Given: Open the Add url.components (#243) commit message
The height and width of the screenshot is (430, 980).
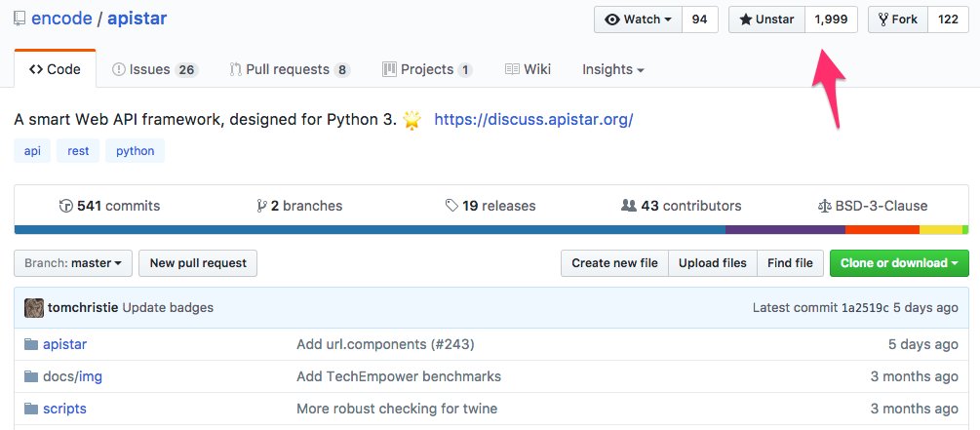Looking at the screenshot, I should click(x=385, y=344).
